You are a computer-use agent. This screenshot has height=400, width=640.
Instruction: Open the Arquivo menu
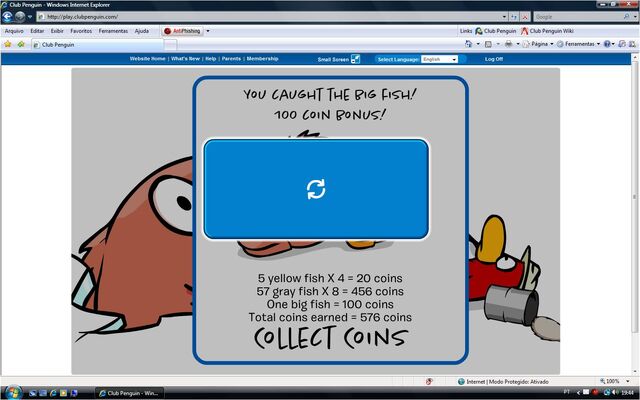click(14, 31)
